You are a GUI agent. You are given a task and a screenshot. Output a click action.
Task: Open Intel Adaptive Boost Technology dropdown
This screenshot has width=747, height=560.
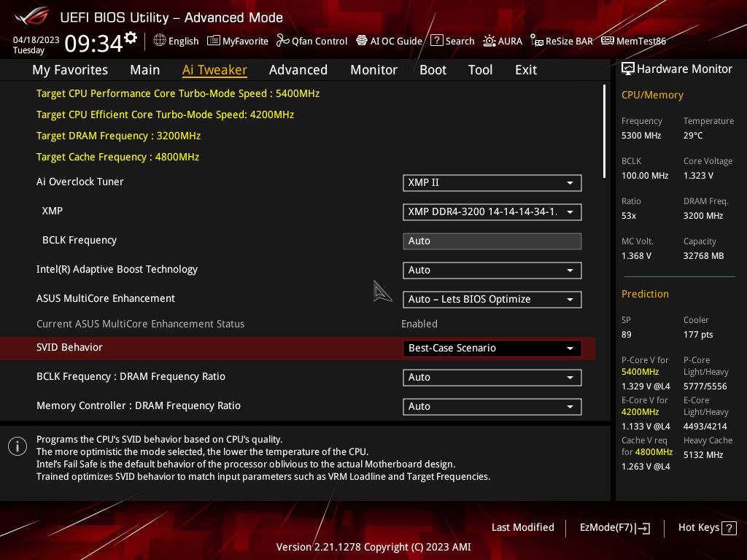(x=492, y=271)
